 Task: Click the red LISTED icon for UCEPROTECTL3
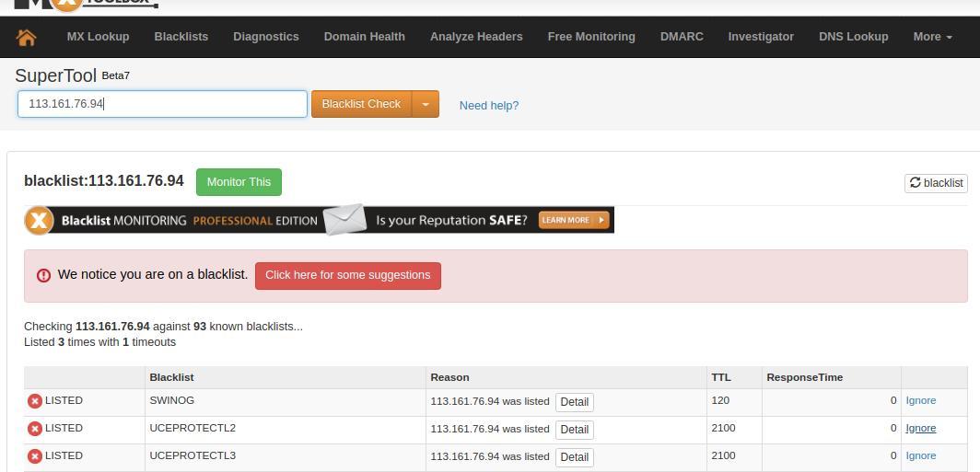pyautogui.click(x=35, y=456)
